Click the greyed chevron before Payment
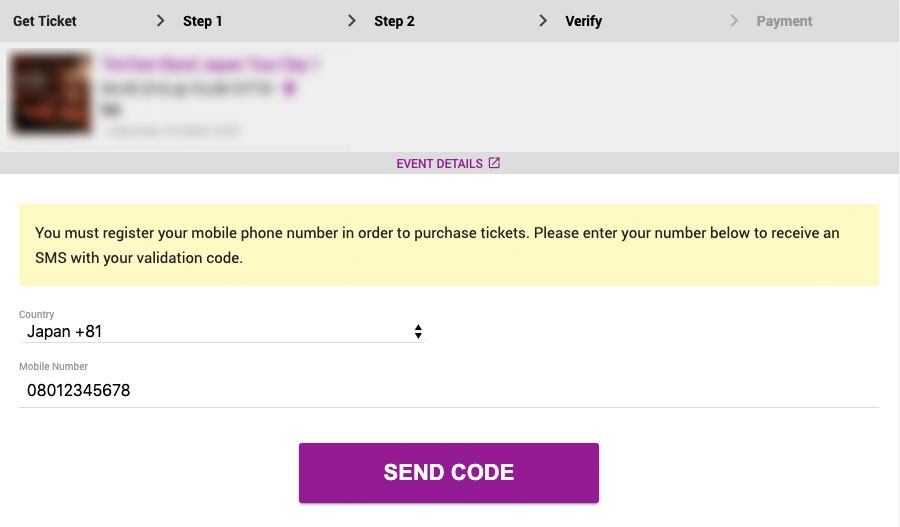Screen dimensions: 900x527 click(x=734, y=21)
